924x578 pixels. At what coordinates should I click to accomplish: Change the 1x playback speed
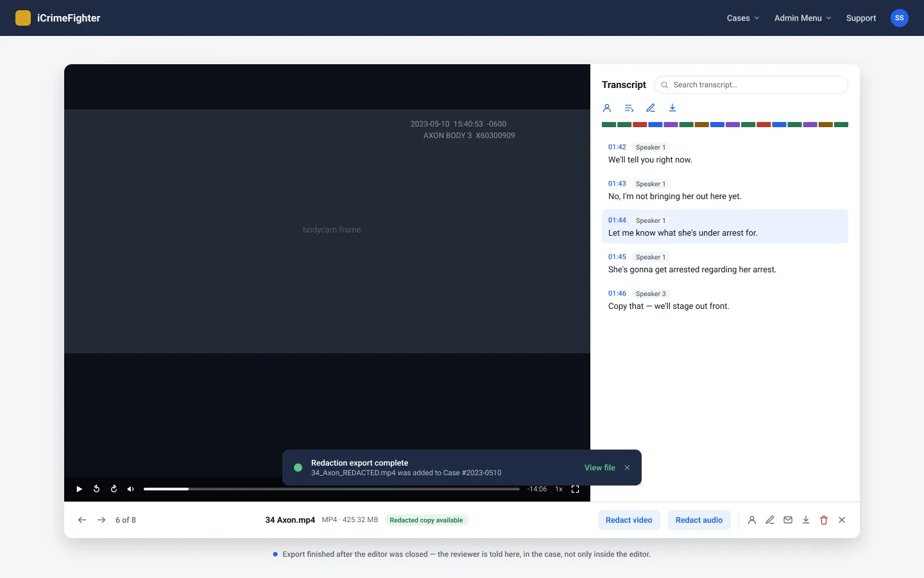(559, 489)
